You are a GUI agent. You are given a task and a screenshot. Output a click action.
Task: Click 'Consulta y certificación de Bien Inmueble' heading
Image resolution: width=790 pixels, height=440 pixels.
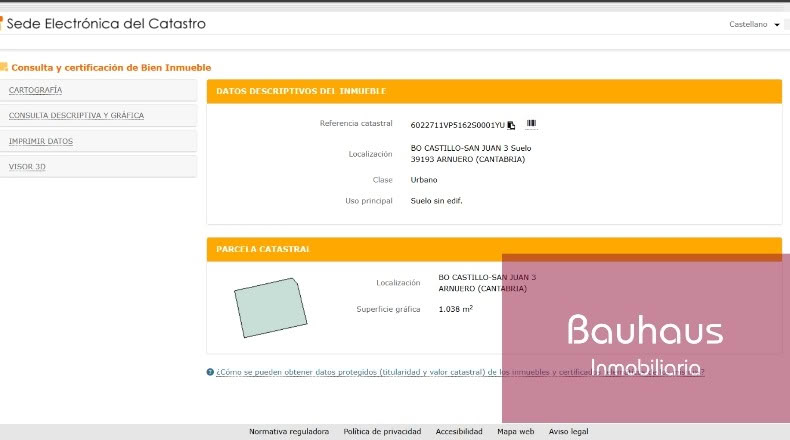click(111, 68)
